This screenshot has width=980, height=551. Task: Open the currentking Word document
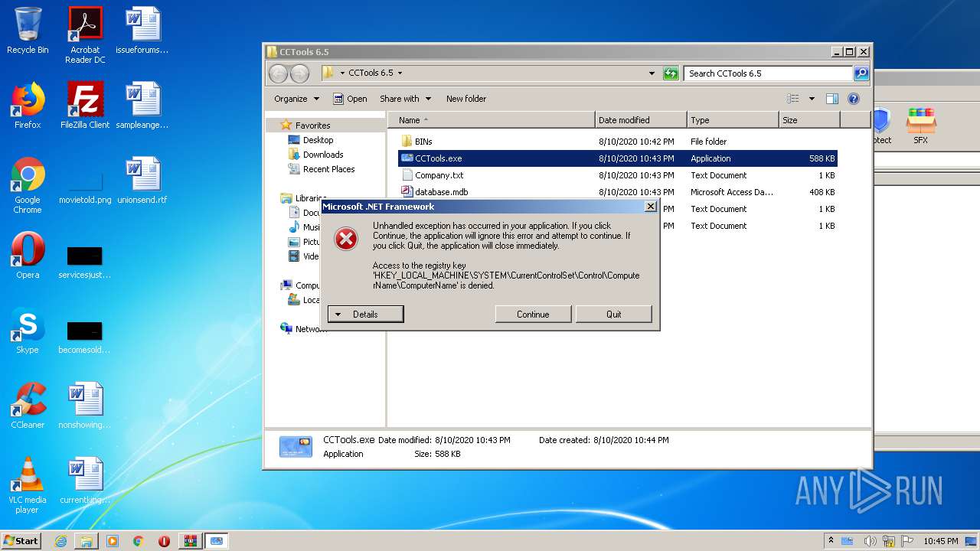tap(85, 481)
